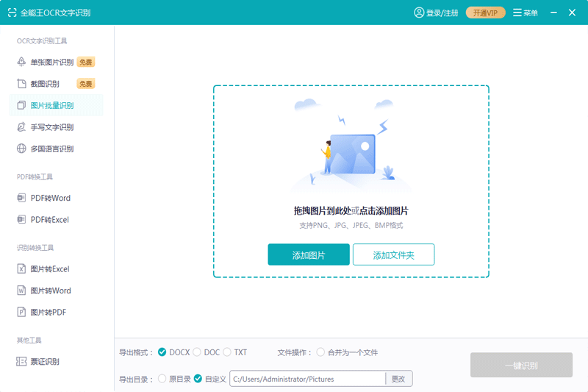
Task: Choose TXT export format option
Action: coord(227,352)
